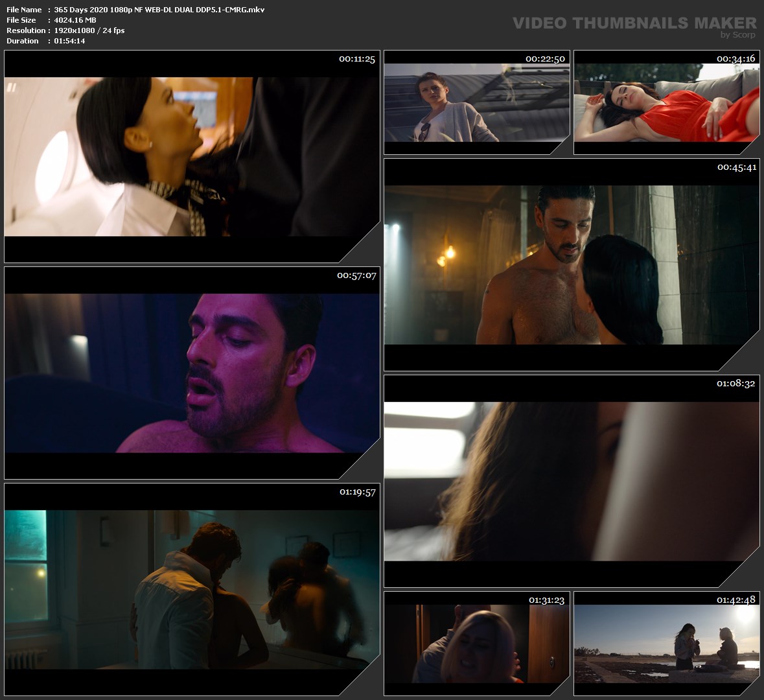
Task: Open the thumbnail stamped 00:34:16
Action: [667, 102]
